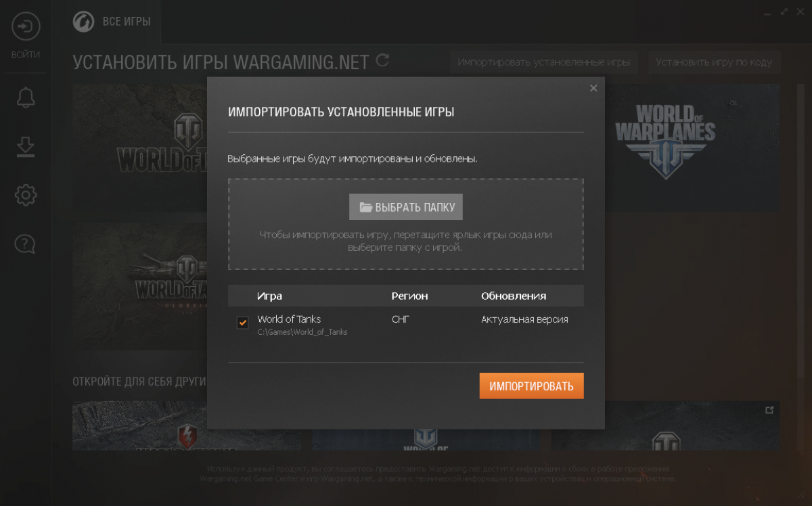
Task: Uncheck the World of Tanks checkbox
Action: (x=242, y=323)
